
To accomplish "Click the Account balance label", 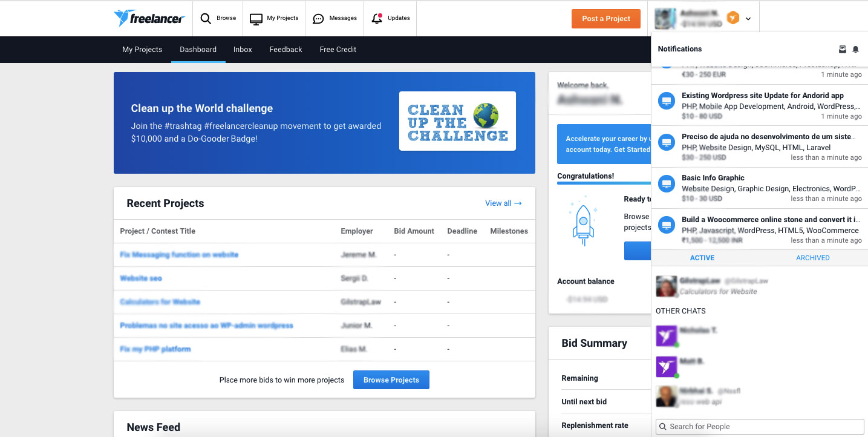I will [586, 281].
